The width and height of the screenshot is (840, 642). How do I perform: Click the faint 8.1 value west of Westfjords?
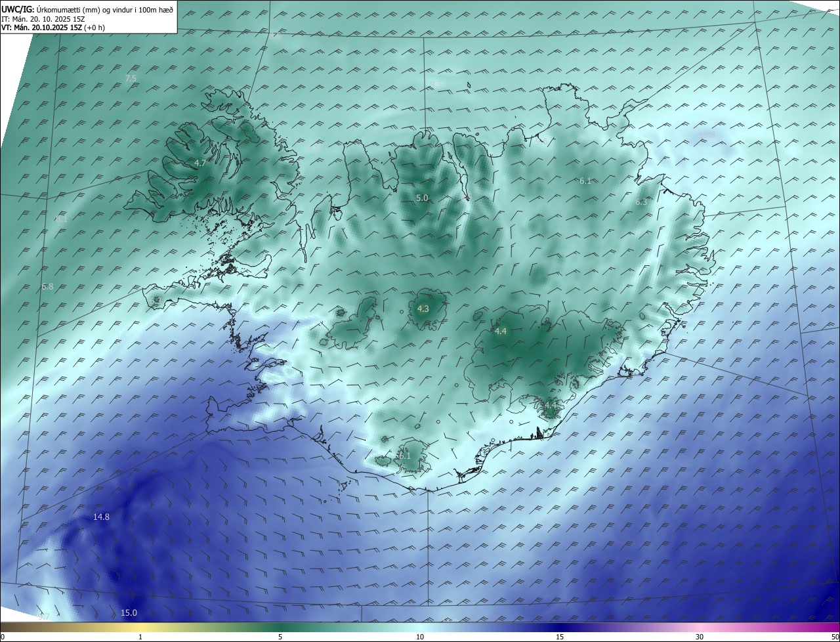tap(61, 219)
